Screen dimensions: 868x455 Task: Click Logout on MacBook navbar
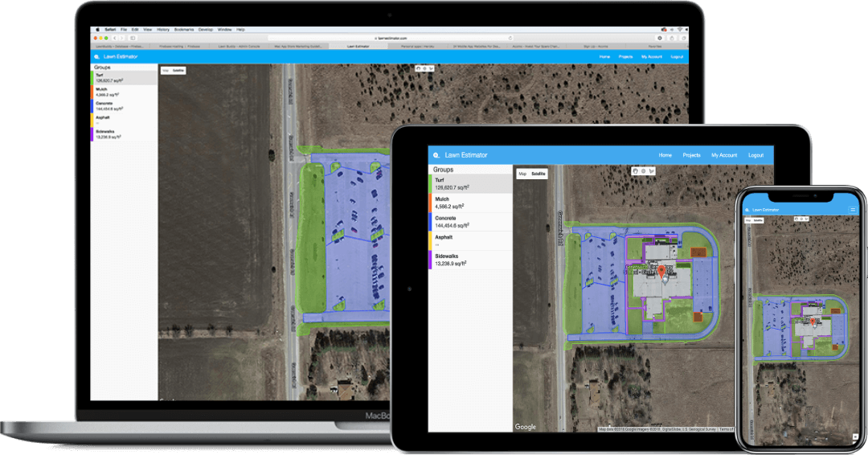click(x=677, y=56)
